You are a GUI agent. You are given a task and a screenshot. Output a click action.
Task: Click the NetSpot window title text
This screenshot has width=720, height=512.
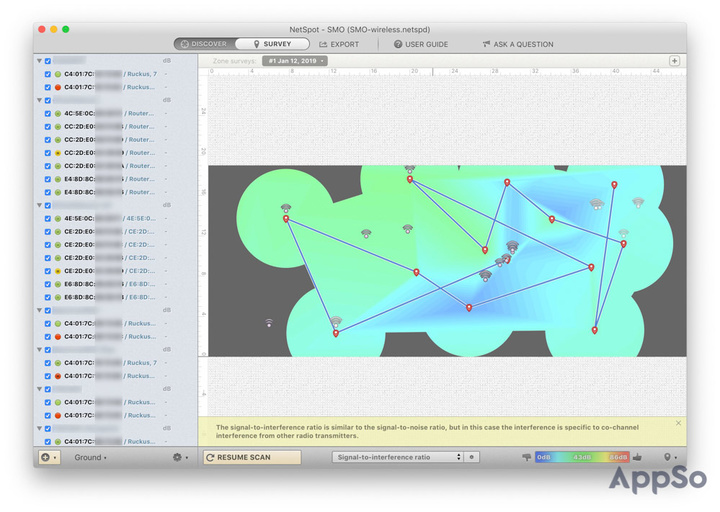(360, 29)
